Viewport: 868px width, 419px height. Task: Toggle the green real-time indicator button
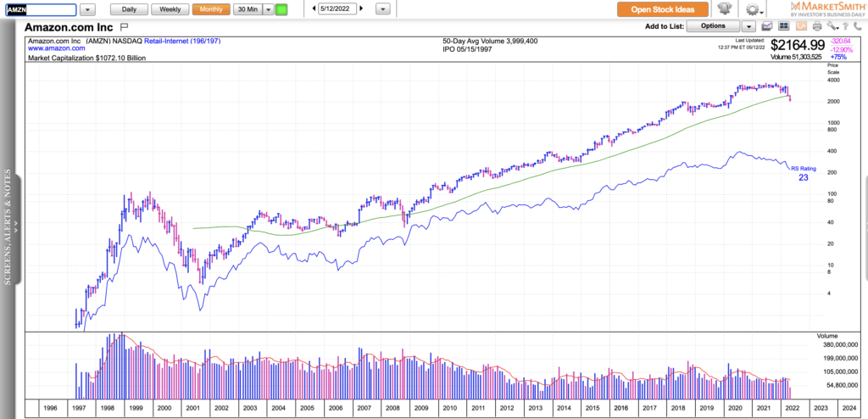[281, 9]
